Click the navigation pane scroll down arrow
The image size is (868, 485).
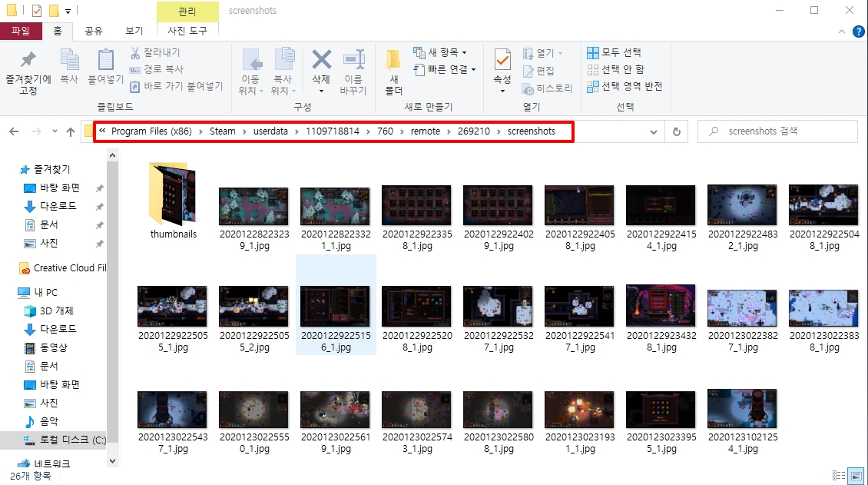113,460
